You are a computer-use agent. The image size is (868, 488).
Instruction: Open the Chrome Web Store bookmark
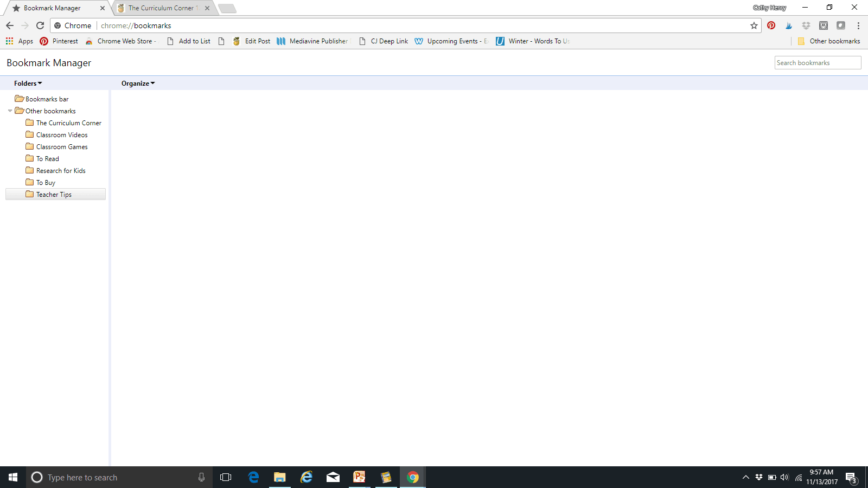pyautogui.click(x=120, y=41)
